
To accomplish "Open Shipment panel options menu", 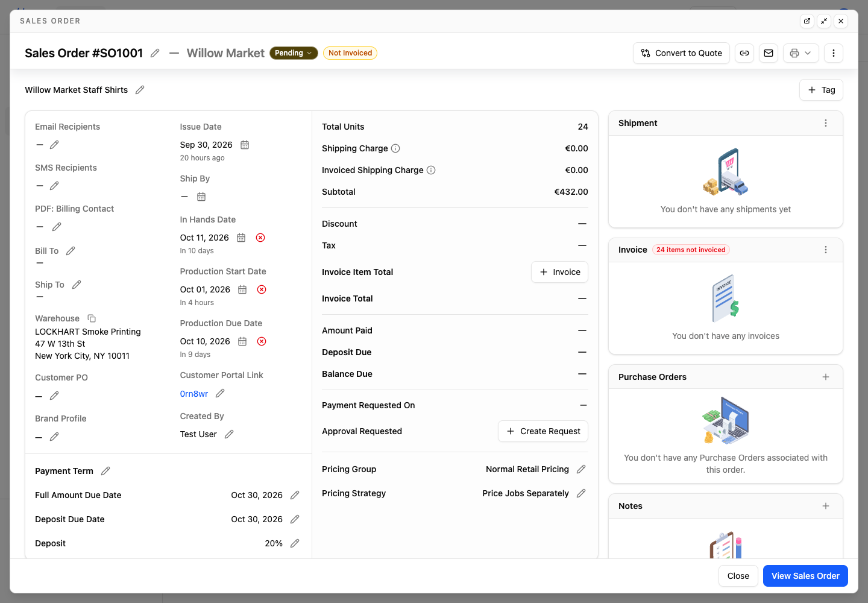I will (x=826, y=123).
